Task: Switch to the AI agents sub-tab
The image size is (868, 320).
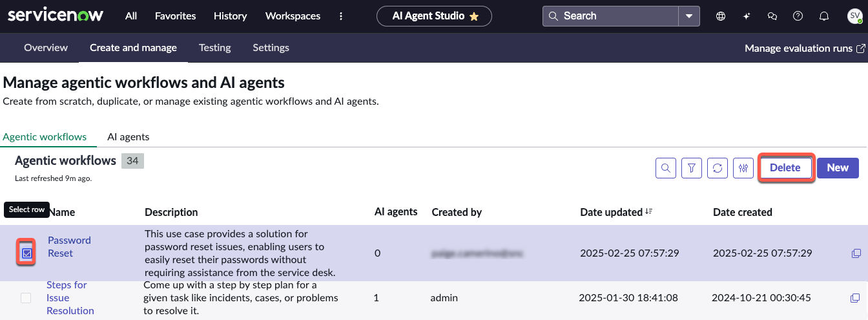Action: (129, 137)
